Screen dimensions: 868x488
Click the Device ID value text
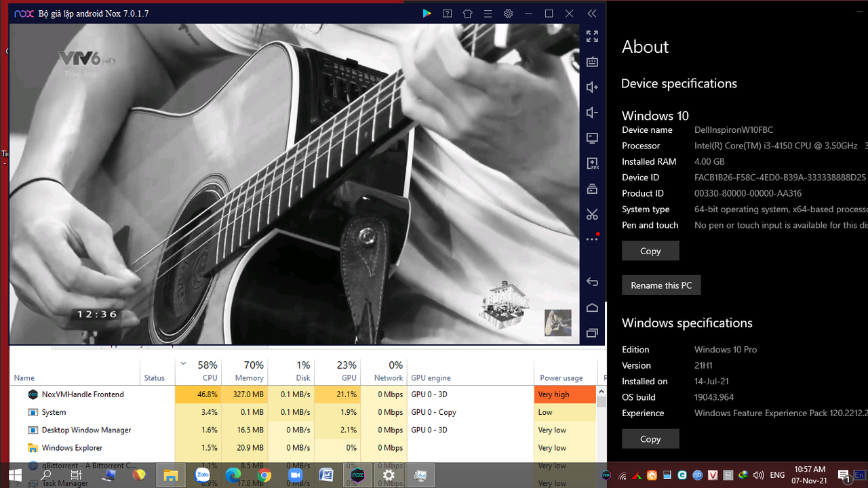click(x=780, y=178)
